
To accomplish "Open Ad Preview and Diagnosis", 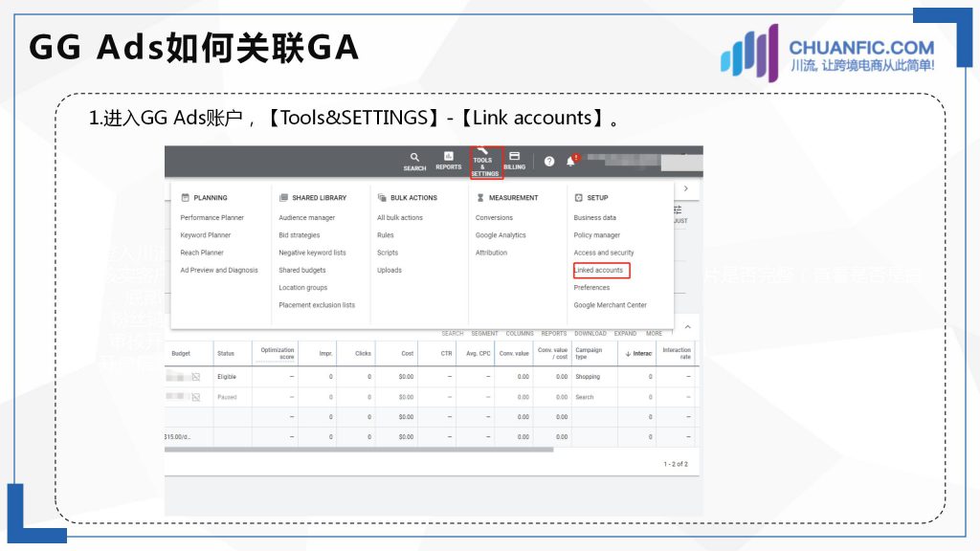I will [x=219, y=270].
